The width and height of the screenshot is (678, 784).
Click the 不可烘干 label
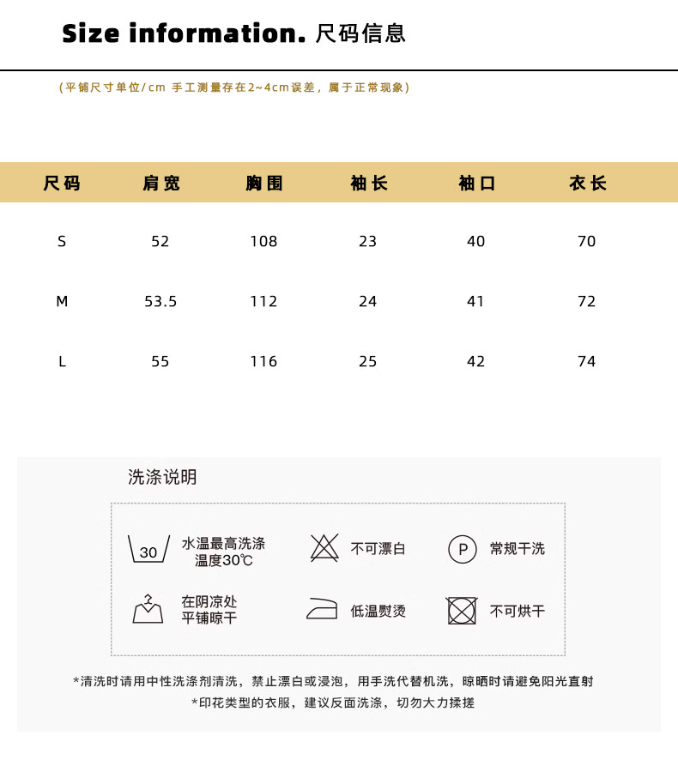click(x=518, y=611)
